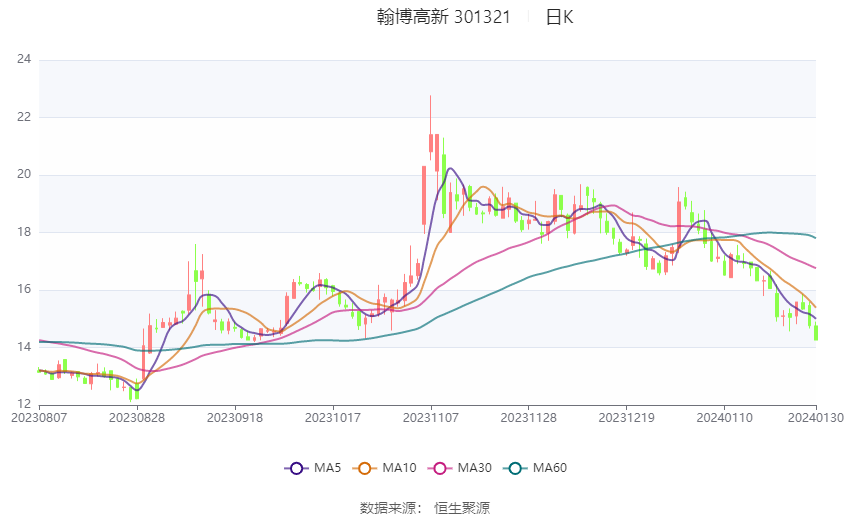
Task: Toggle the MA30 legend series
Action: point(460,468)
